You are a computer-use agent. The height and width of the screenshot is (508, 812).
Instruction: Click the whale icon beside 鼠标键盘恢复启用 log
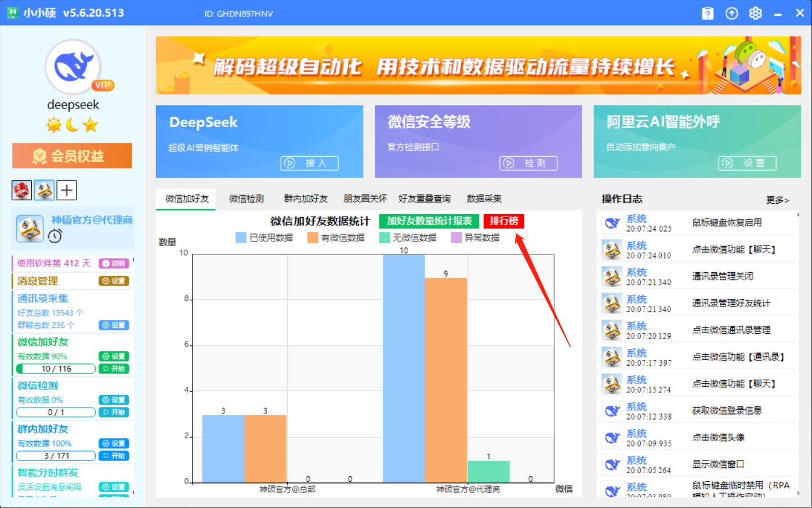(612, 222)
